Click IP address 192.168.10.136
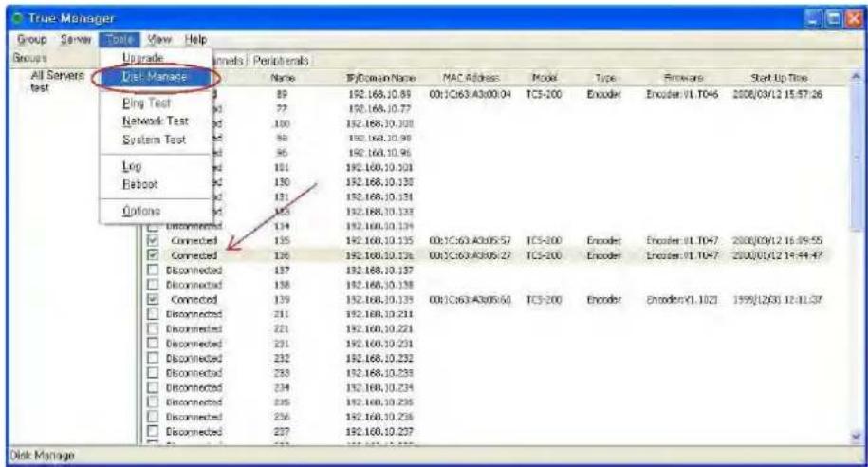Screen dimensions: 868x467 click(x=379, y=255)
